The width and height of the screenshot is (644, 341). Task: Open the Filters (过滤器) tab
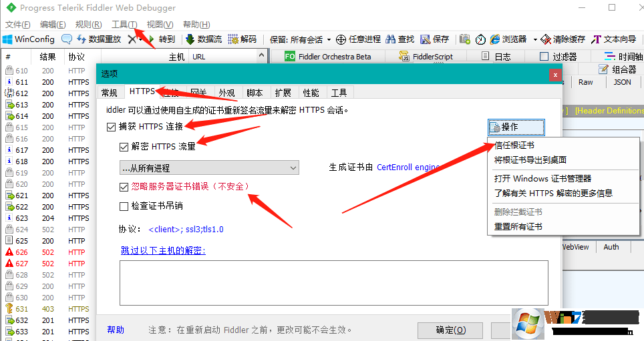pyautogui.click(x=558, y=57)
